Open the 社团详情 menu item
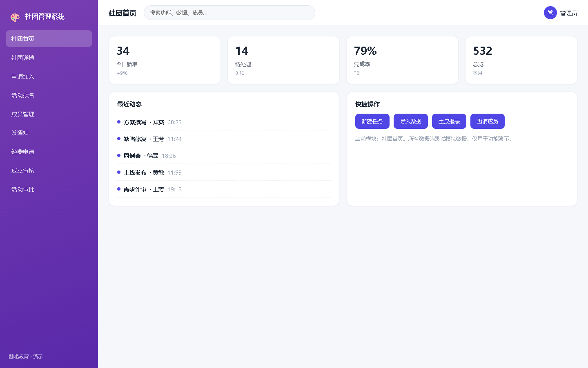This screenshot has height=368, width=588. pyautogui.click(x=49, y=58)
